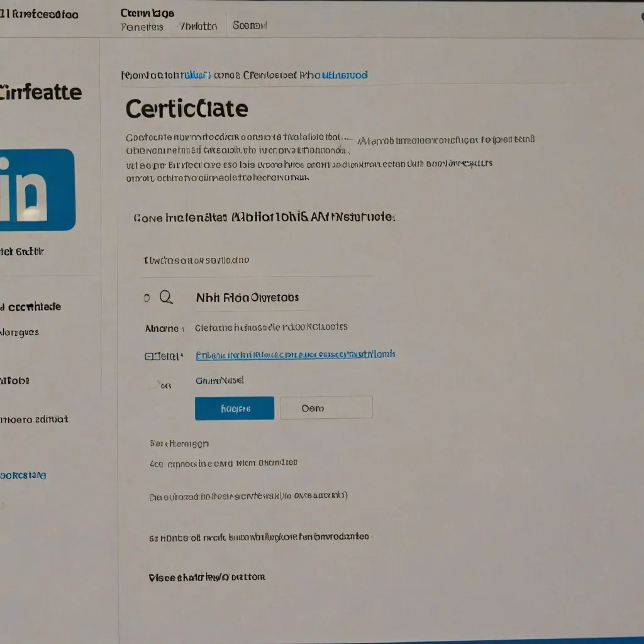Select the "edimat" item in left sidebar

pyautogui.click(x=35, y=419)
